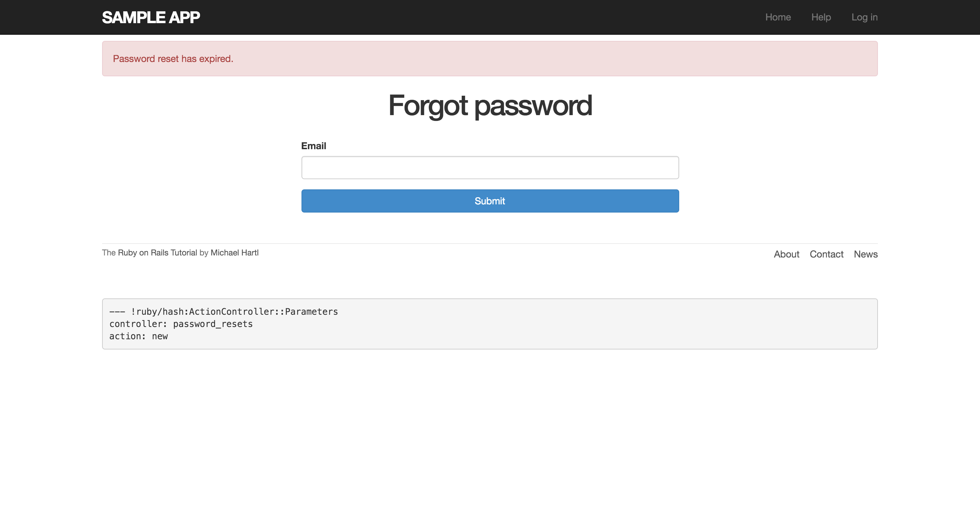Click the word 'by' in footer
This screenshot has height=530, width=980.
pos(203,253)
